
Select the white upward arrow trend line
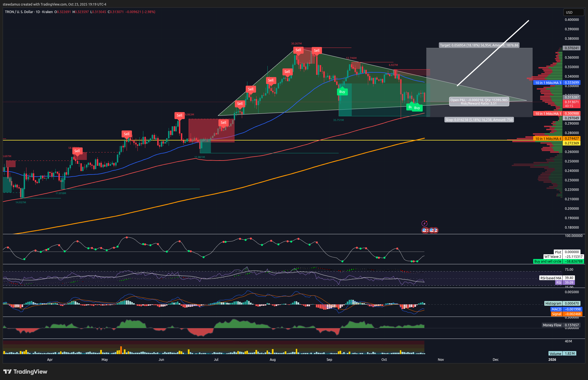[x=493, y=53]
